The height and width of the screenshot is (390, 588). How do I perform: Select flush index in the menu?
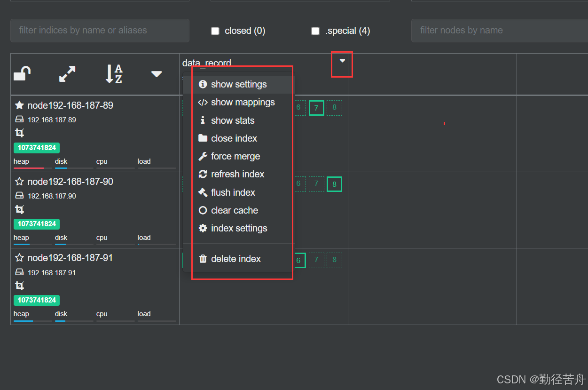pyautogui.click(x=238, y=192)
